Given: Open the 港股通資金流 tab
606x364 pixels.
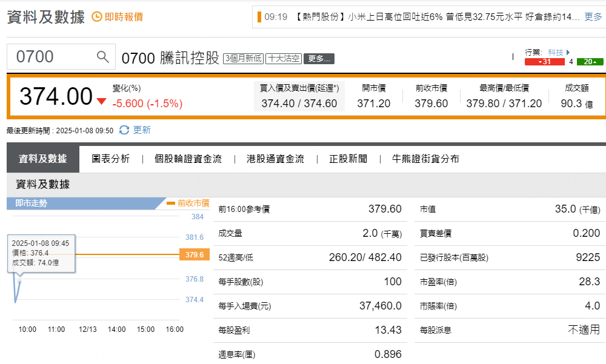Looking at the screenshot, I should (x=276, y=159).
